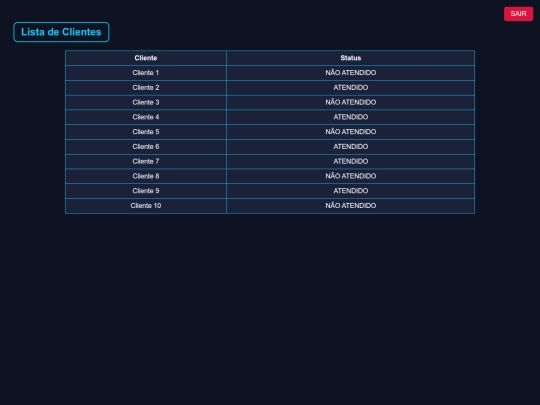Click the Status column header
This screenshot has height=405, width=540.
coord(351,58)
